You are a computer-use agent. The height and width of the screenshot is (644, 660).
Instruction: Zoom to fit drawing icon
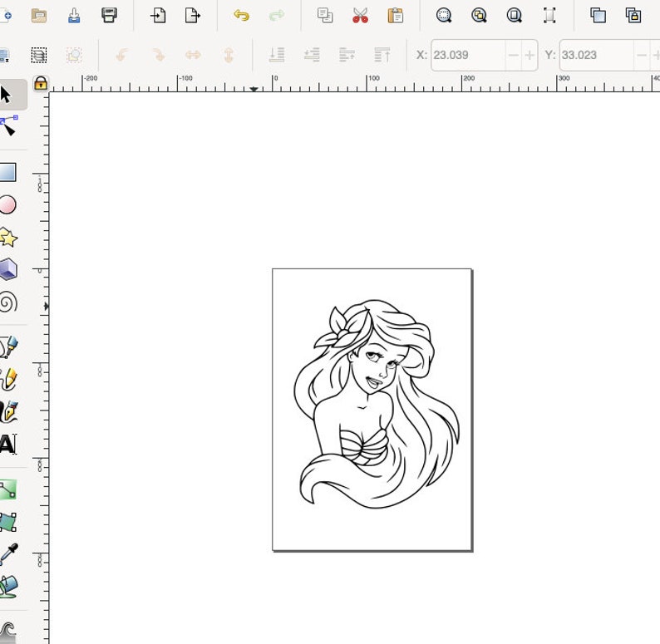(x=479, y=16)
